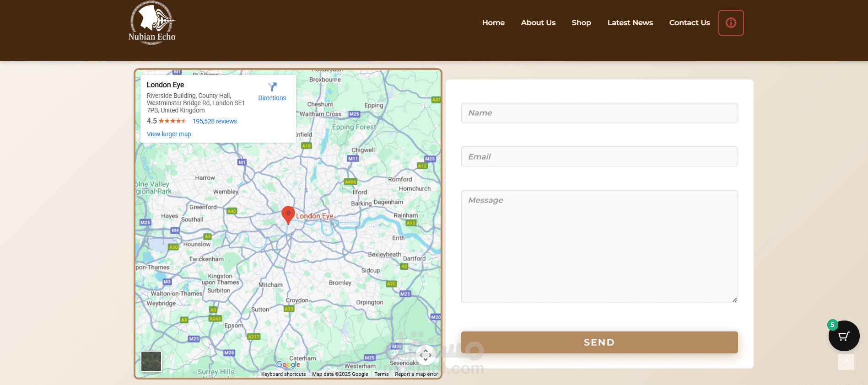Click the Hounslow label on map

pyautogui.click(x=197, y=244)
